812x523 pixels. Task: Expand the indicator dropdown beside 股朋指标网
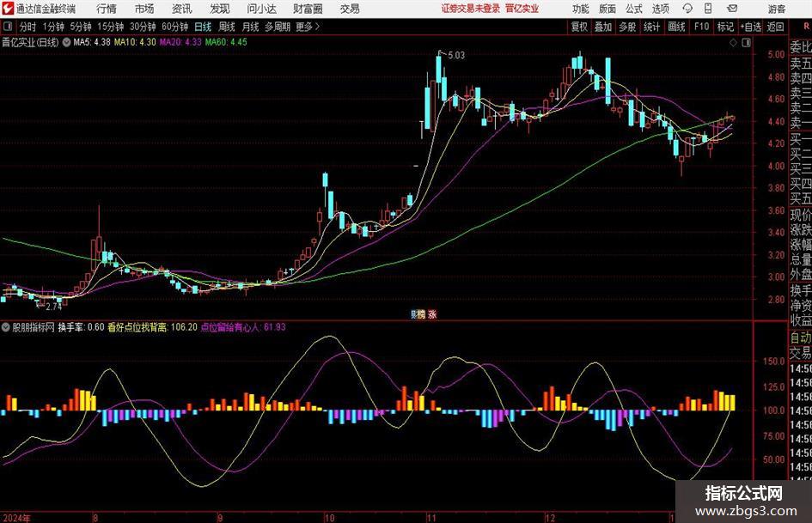click(6, 326)
